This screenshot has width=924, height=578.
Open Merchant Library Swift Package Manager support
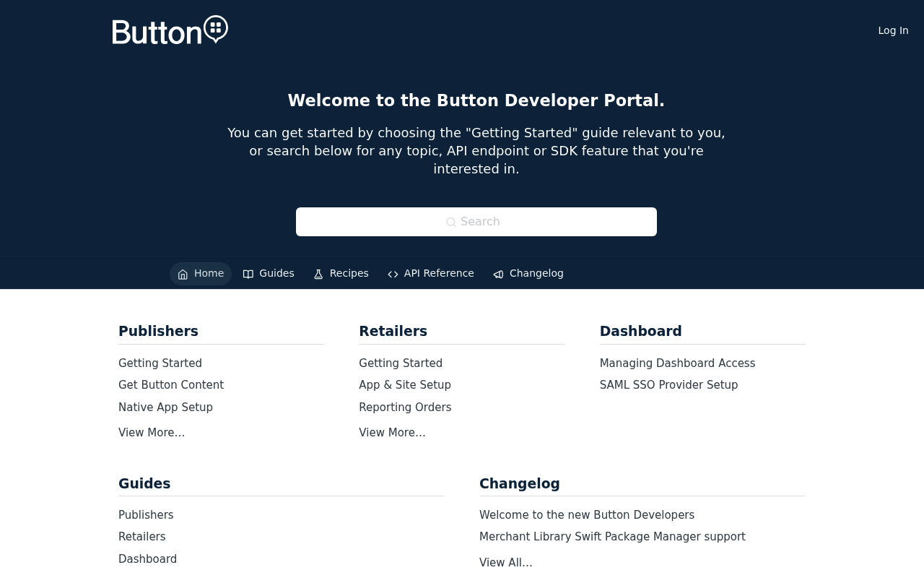point(612,537)
